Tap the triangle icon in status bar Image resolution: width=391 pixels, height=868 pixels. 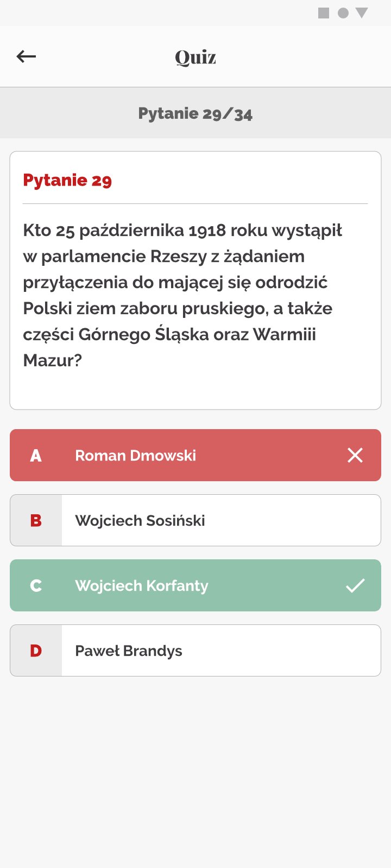[x=362, y=13]
